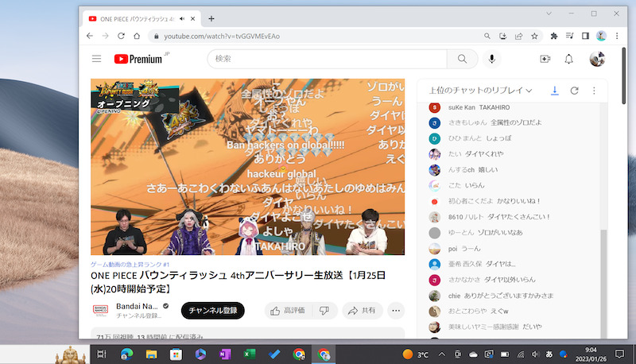Viewport: 636px width, 364px height.
Task: Expand the 上位のチャットのリプレイ dropdown
Action: pyautogui.click(x=480, y=91)
